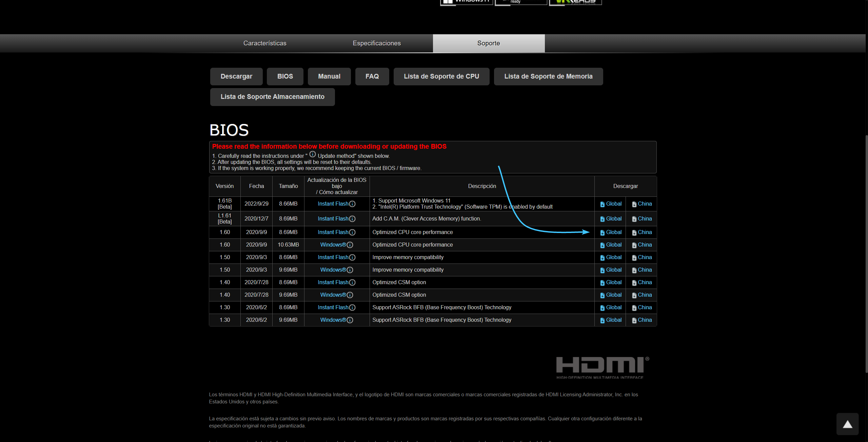Click China download icon in 1.60 Instant Flash row
868x442 pixels.
pyautogui.click(x=634, y=233)
